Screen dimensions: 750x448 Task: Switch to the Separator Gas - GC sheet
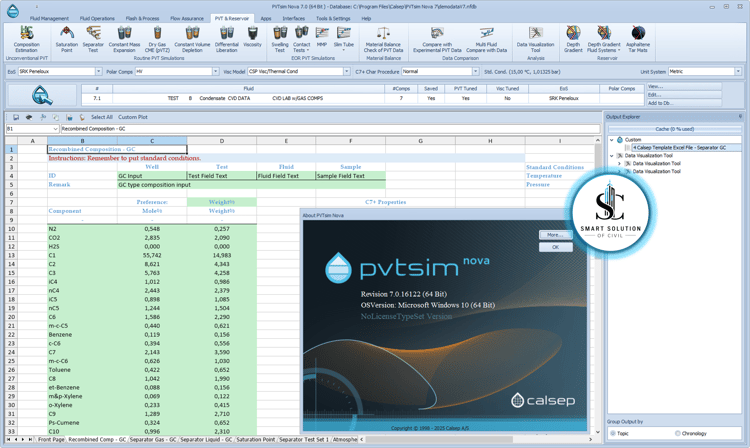[x=153, y=439]
